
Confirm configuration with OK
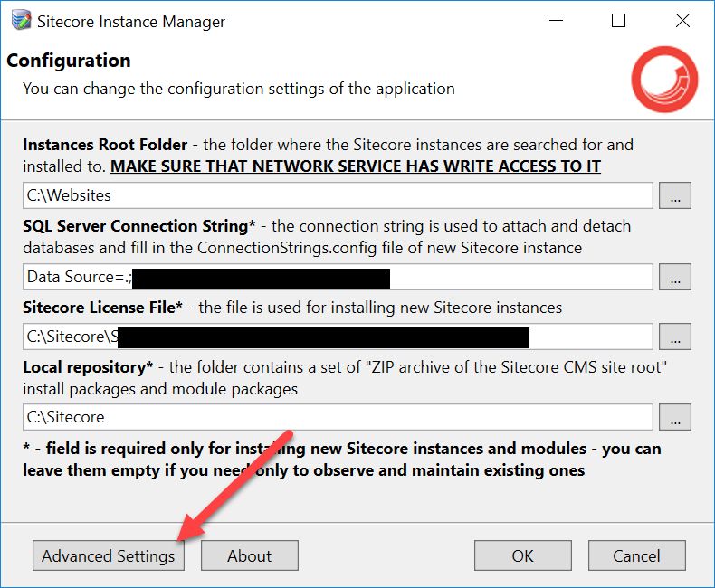(x=522, y=555)
